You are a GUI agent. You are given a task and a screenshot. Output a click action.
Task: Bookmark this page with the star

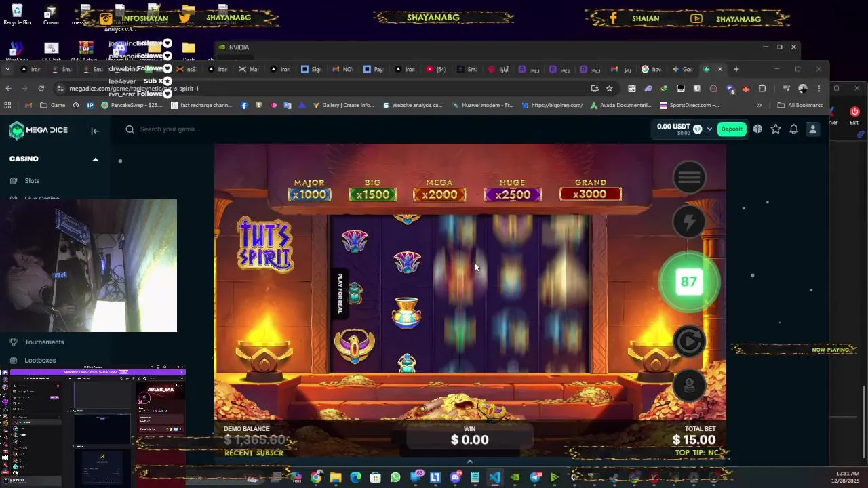coord(609,89)
